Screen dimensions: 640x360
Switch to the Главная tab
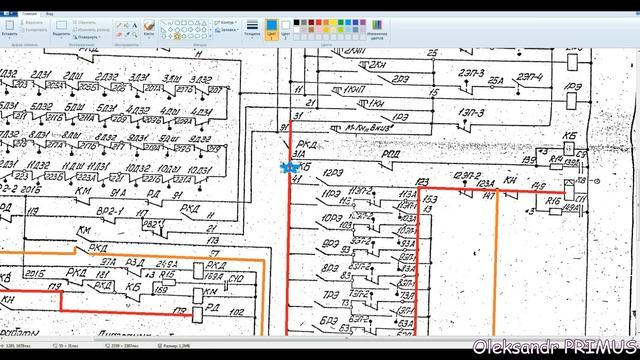30,14
